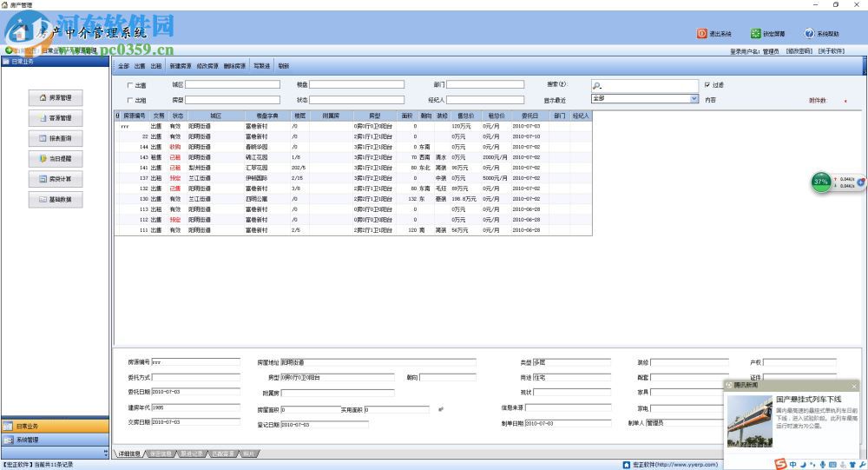Screen dimensions: 868x470
Task: Select the table row with 房源编号 111
Action: pyautogui.click(x=353, y=230)
